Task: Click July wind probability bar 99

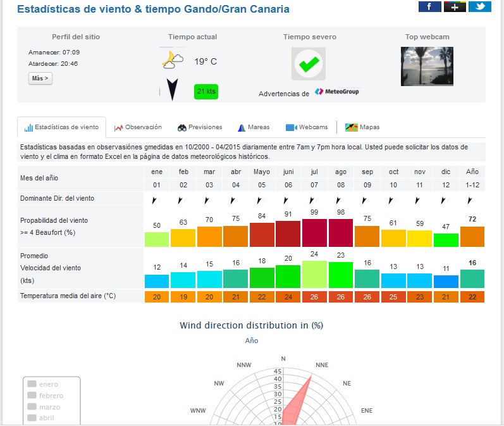Action: [x=314, y=233]
